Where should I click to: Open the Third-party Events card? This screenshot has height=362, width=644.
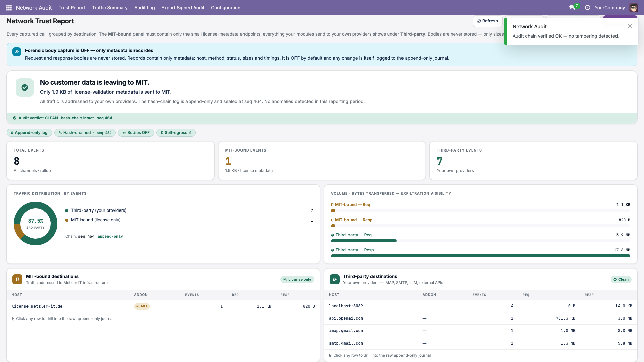533,161
